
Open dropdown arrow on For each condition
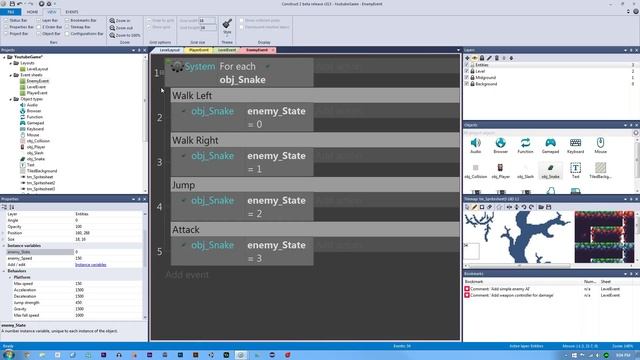pyautogui.click(x=268, y=67)
